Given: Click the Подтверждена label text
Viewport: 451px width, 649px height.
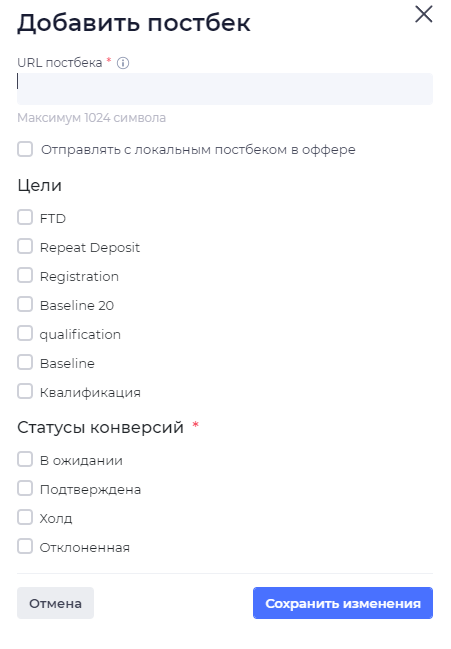Looking at the screenshot, I should [90, 490].
